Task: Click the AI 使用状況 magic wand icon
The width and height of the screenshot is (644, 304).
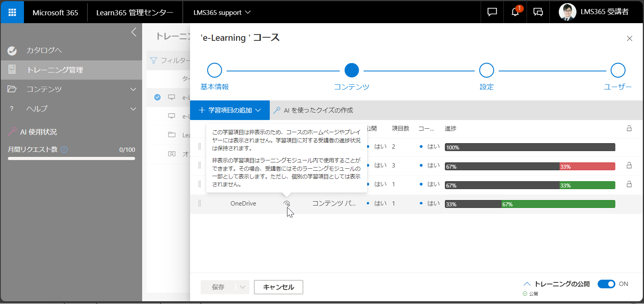Action: 12,131
